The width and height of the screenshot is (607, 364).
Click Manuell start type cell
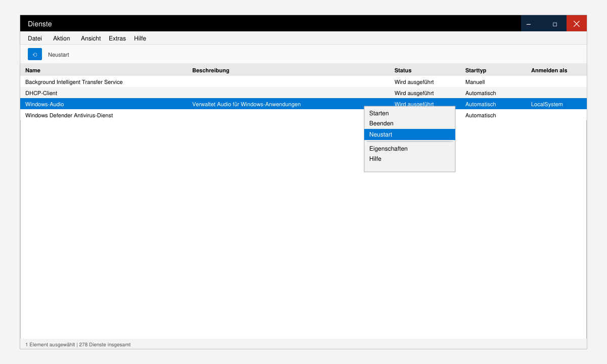point(475,82)
